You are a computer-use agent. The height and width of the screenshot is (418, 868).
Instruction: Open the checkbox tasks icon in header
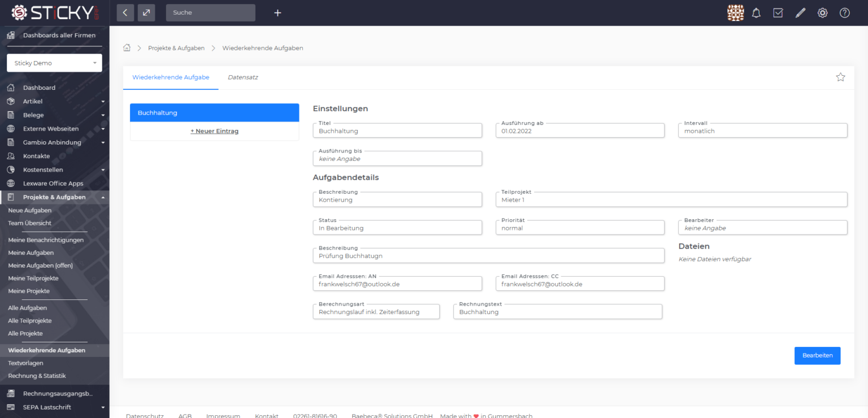coord(778,12)
